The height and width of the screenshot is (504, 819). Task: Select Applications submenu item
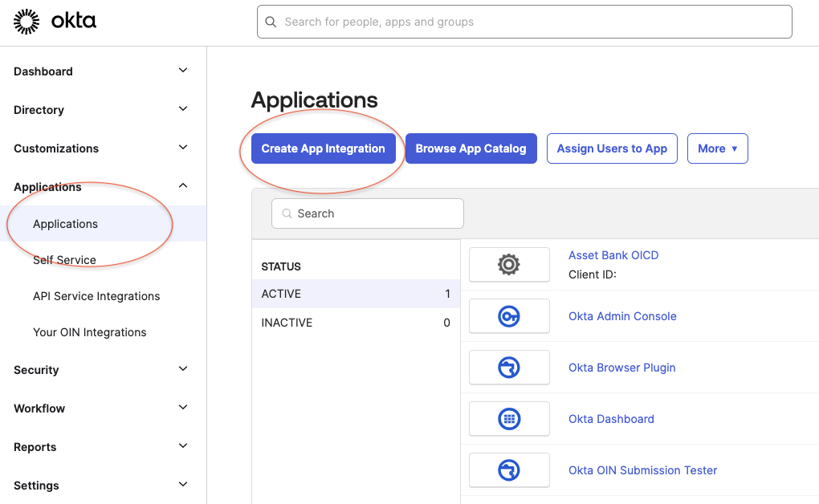point(104,224)
